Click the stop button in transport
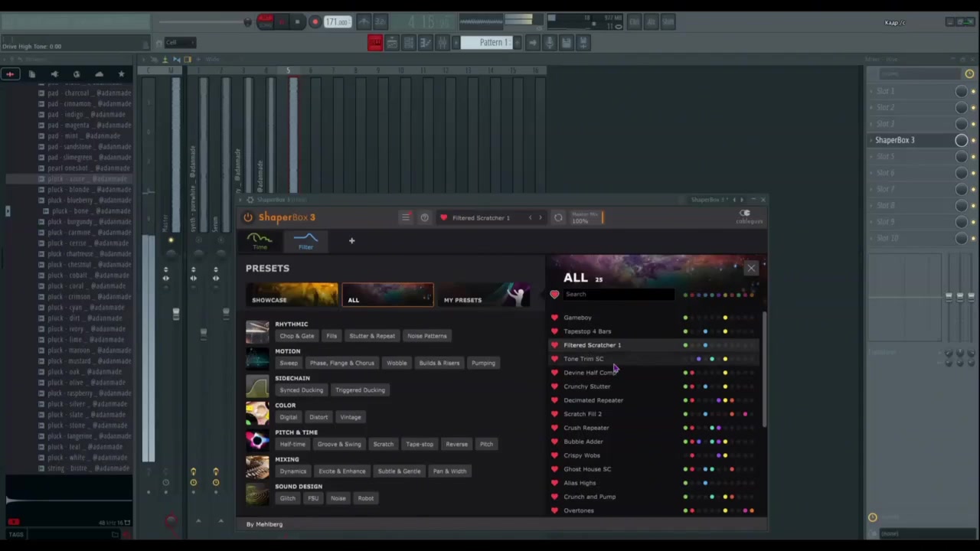This screenshot has width=980, height=551. tap(297, 21)
